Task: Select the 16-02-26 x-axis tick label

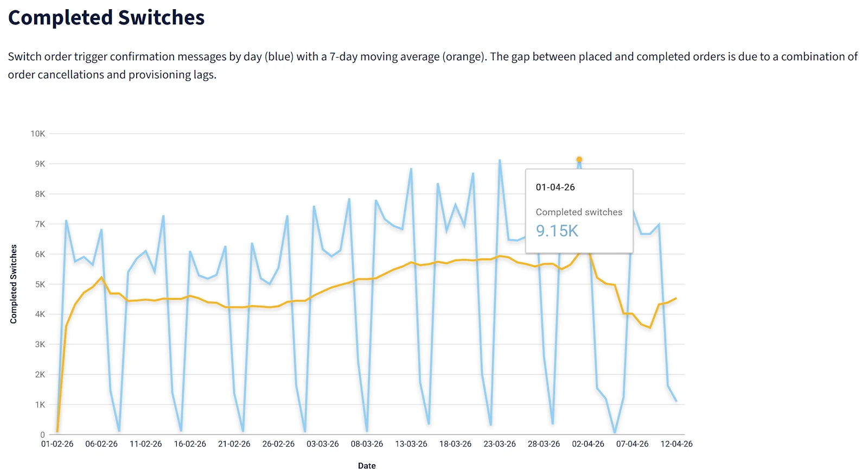Action: [190, 444]
